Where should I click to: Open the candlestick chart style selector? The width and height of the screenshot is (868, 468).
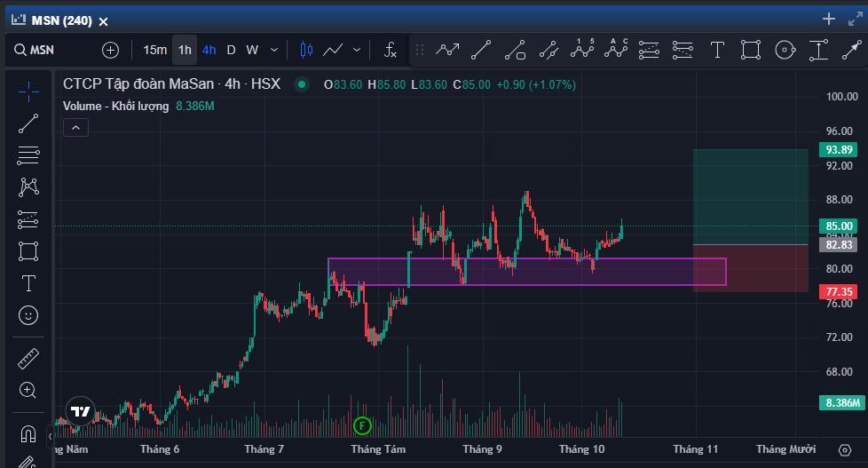click(307, 50)
